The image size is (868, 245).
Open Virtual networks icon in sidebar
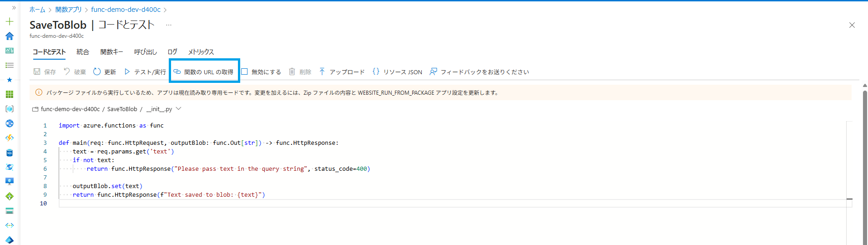tap(10, 225)
